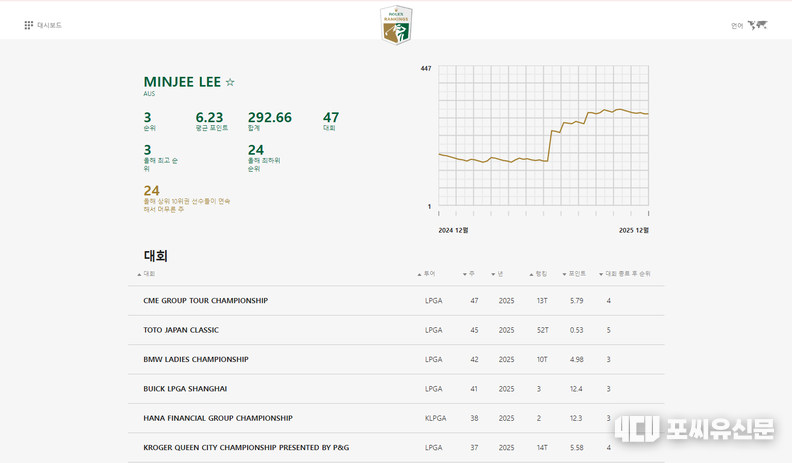Screen dimensions: 792x463
Task: Sort table by 랭킹 column
Action: tap(540, 273)
